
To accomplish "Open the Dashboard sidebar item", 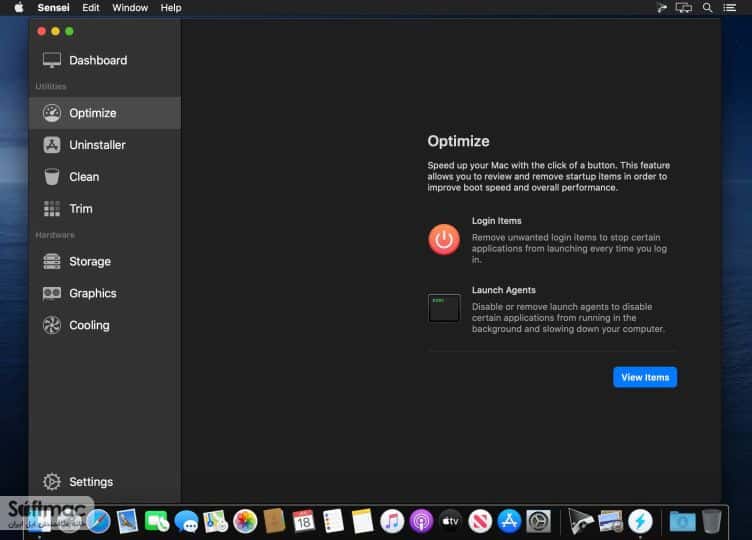I will pos(105,60).
